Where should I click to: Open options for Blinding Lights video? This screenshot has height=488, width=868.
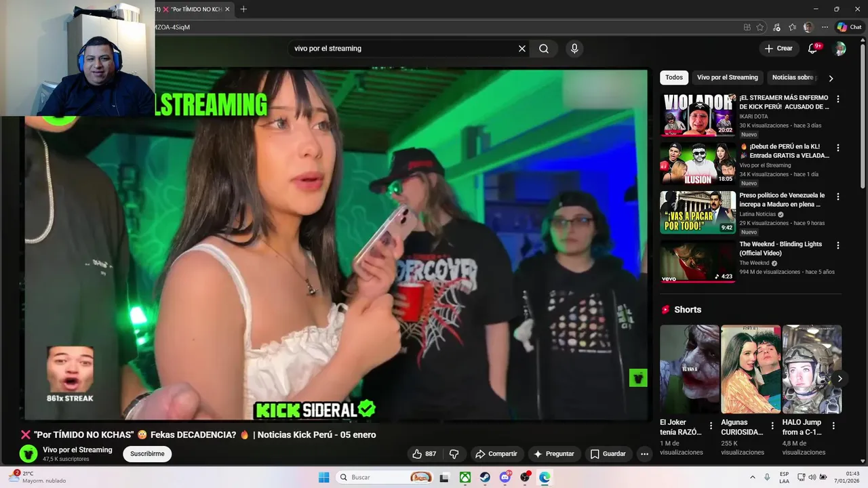(x=838, y=245)
